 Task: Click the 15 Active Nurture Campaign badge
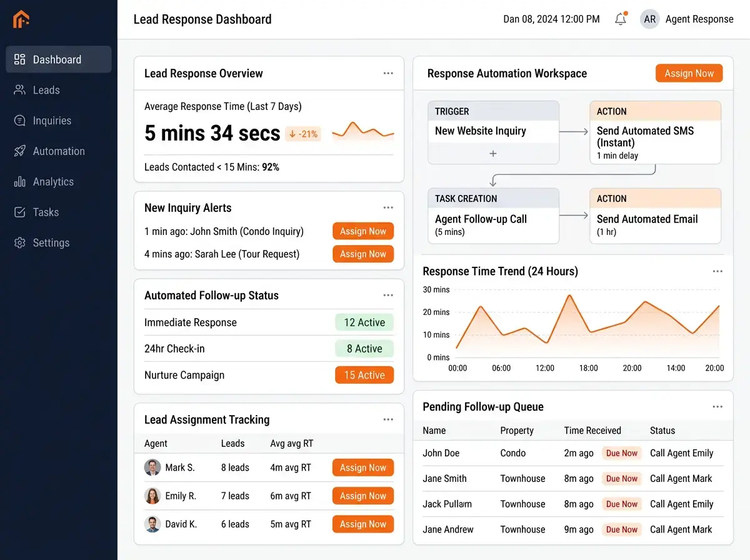[x=364, y=375]
